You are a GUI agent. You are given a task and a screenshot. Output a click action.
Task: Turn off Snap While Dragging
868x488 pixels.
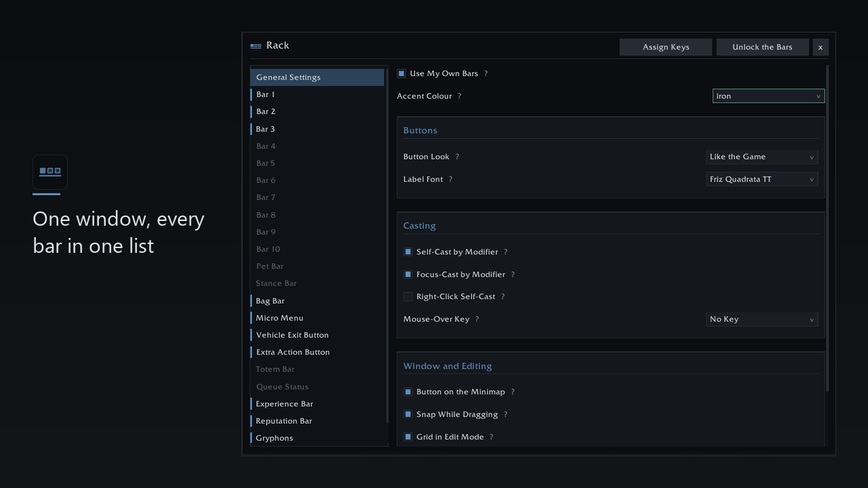coord(408,414)
